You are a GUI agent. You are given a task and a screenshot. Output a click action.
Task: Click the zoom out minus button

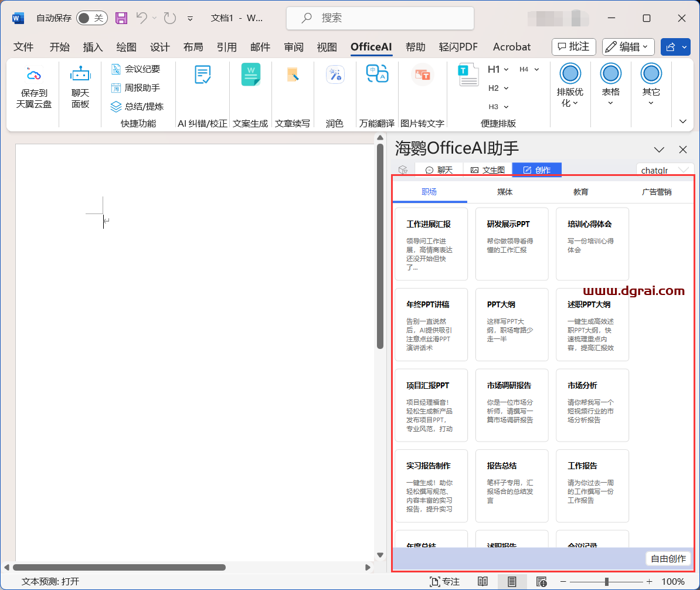point(563,582)
